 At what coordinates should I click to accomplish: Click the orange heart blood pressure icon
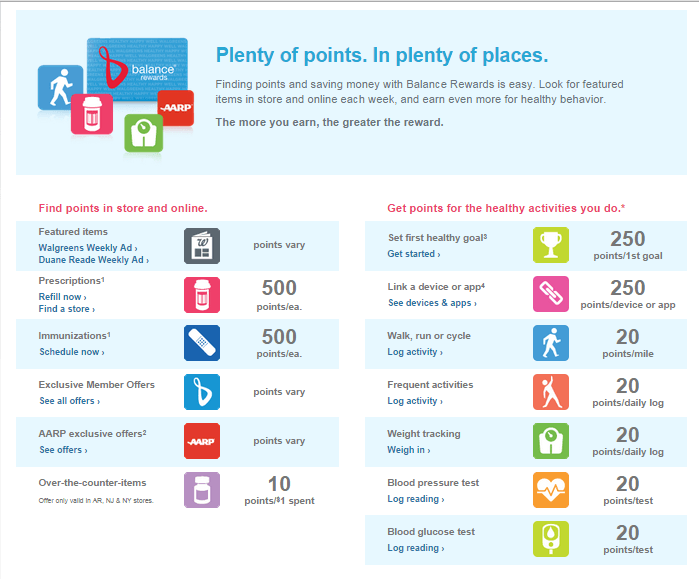[x=551, y=490]
